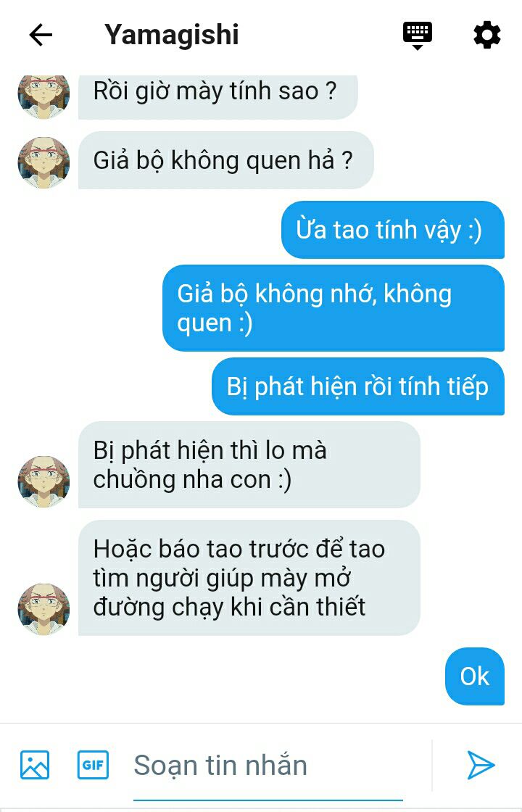The image size is (522, 812).
Task: Tap avatar beside "Hoặc báo tao trước" message
Action: pos(43,609)
